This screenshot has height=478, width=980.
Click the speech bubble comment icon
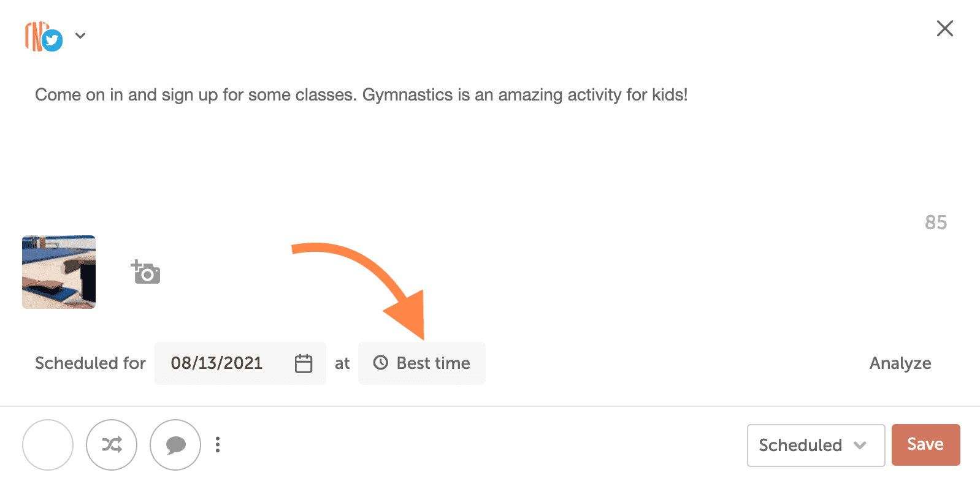pos(175,445)
